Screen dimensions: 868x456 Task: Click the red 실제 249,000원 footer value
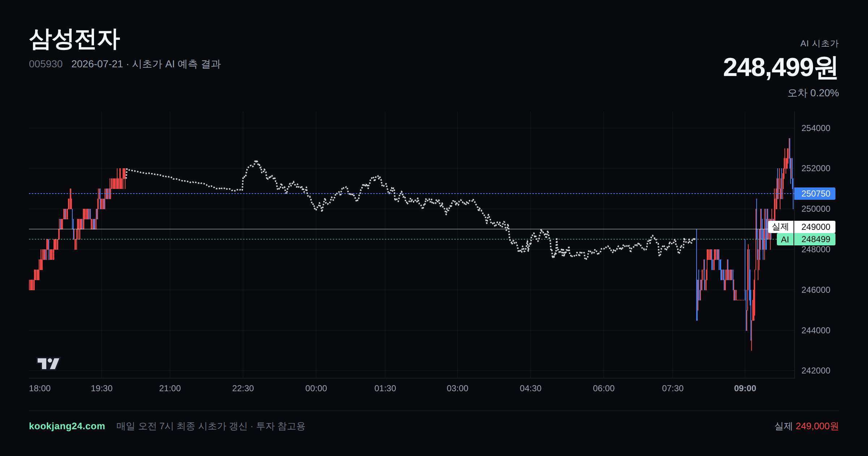817,426
